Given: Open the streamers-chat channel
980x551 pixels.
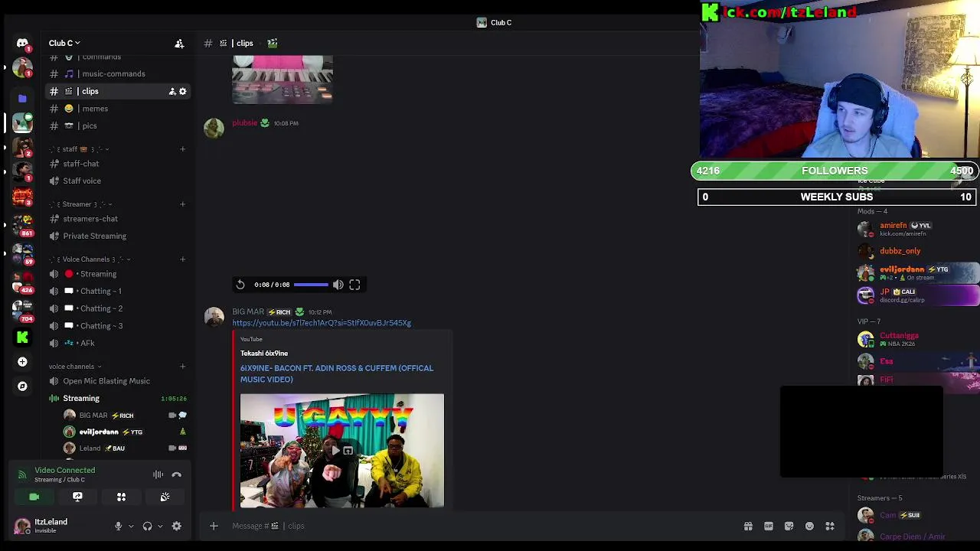Looking at the screenshot, I should (x=117, y=219).
